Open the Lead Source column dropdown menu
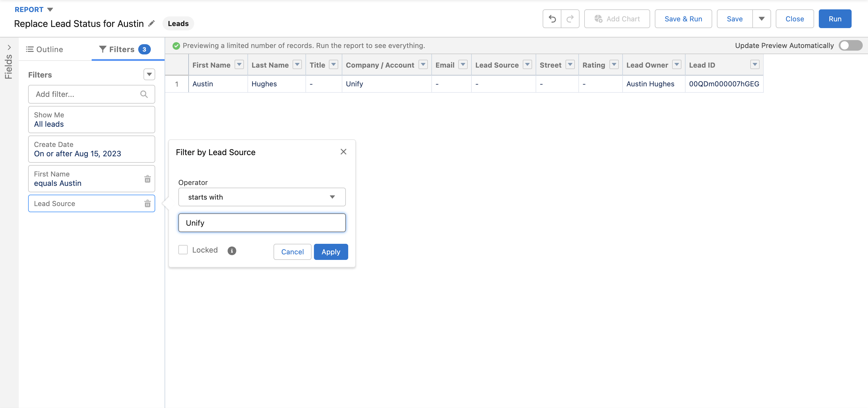The height and width of the screenshot is (408, 868). click(x=527, y=65)
